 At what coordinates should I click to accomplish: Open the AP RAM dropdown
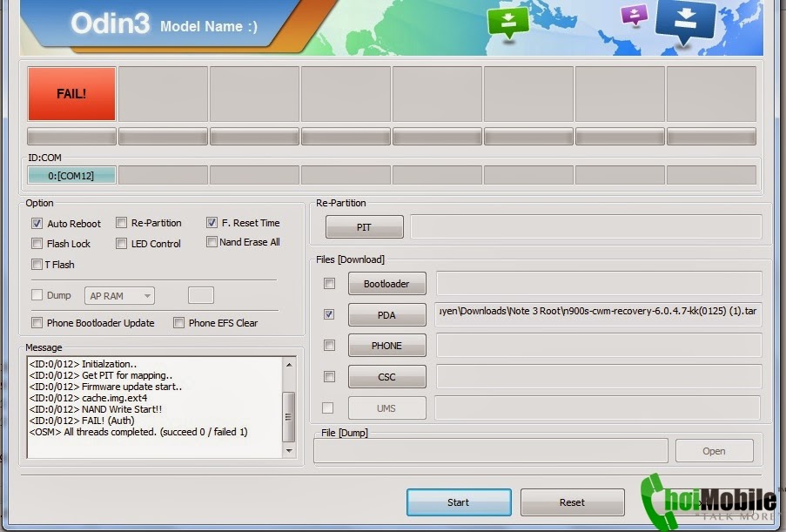(x=119, y=296)
